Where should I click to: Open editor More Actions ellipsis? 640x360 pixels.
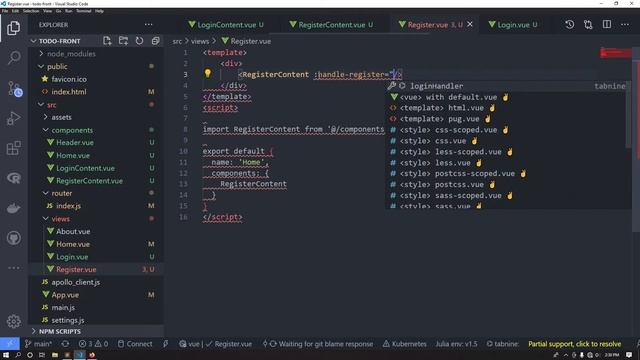coord(625,24)
